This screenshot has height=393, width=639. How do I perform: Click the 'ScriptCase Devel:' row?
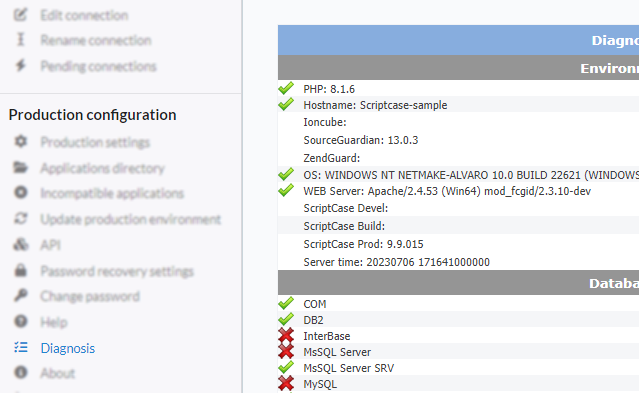[346, 208]
